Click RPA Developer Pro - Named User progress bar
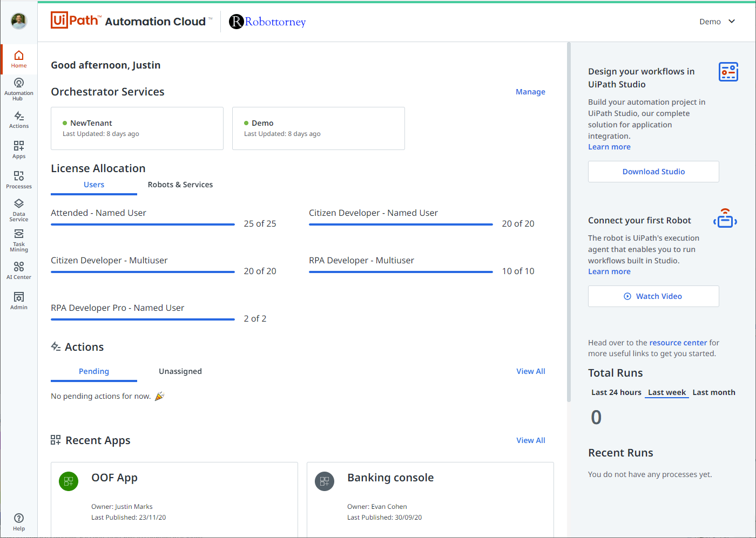 (143, 319)
